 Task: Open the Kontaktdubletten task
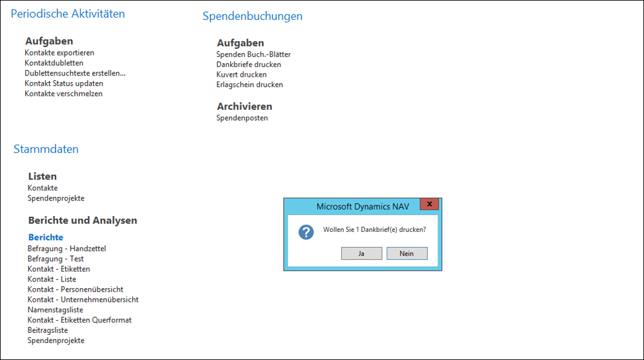pos(52,63)
